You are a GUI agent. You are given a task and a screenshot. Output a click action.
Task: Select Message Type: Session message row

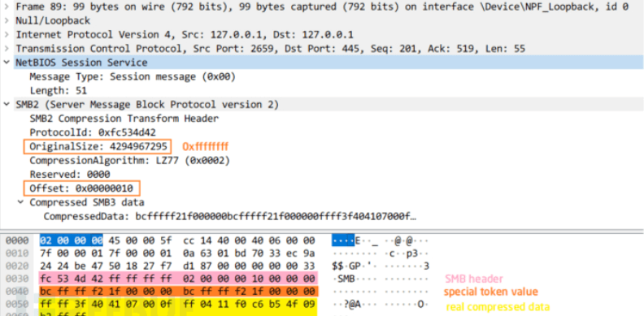coord(133,76)
